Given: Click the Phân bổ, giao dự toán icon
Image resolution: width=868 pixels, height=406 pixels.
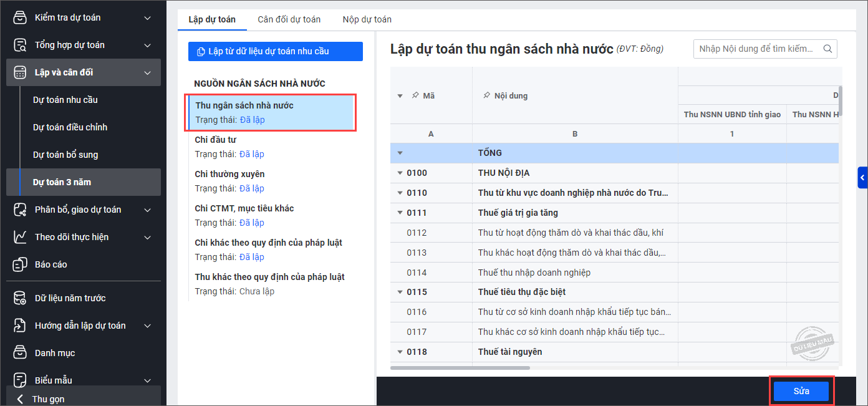Looking at the screenshot, I should 20,210.
